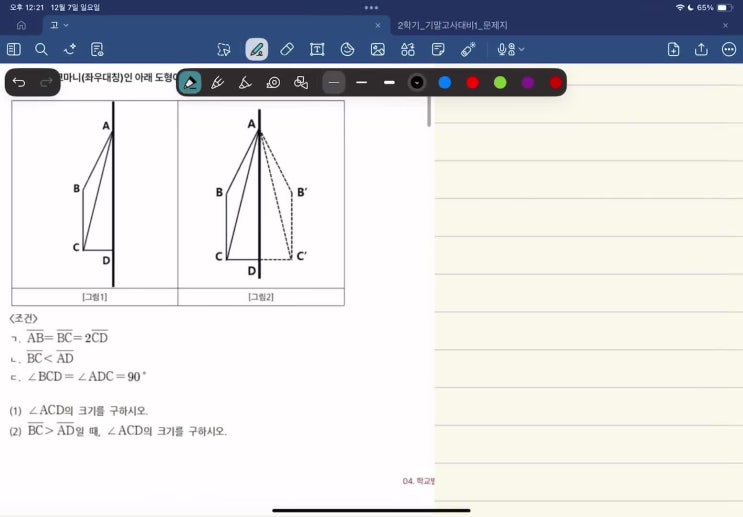Viewport: 743px width, 517px height.
Task: Open the notebook title dropdown '고'
Action: [59, 25]
